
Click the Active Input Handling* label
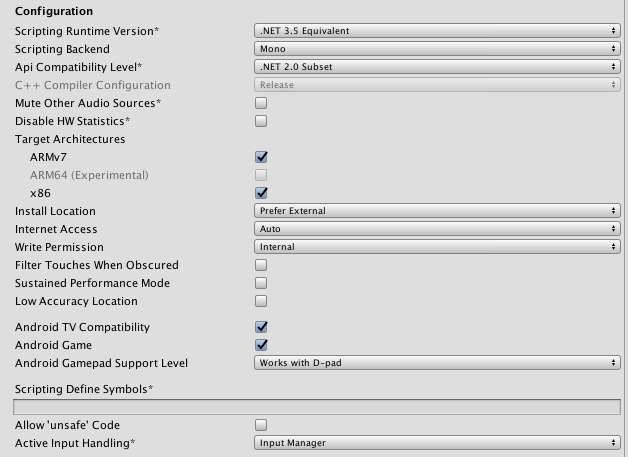coord(75,443)
